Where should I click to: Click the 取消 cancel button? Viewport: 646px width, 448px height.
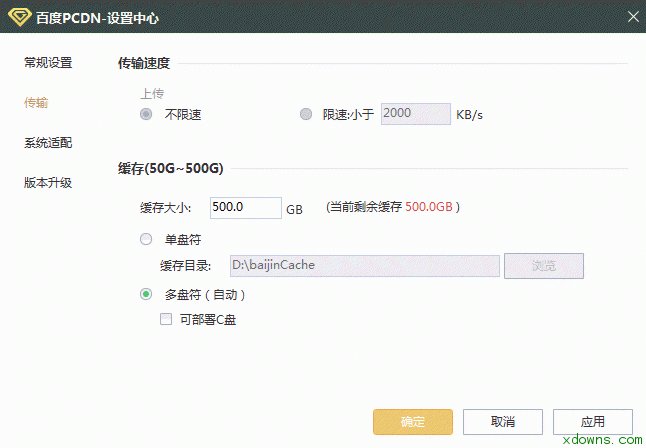click(x=503, y=422)
